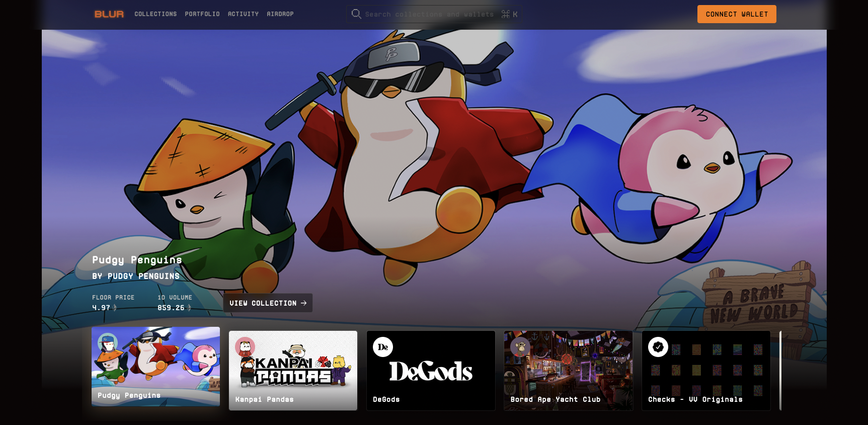
Task: Click Bored Ape Yacht Club avatar icon
Action: click(x=520, y=347)
